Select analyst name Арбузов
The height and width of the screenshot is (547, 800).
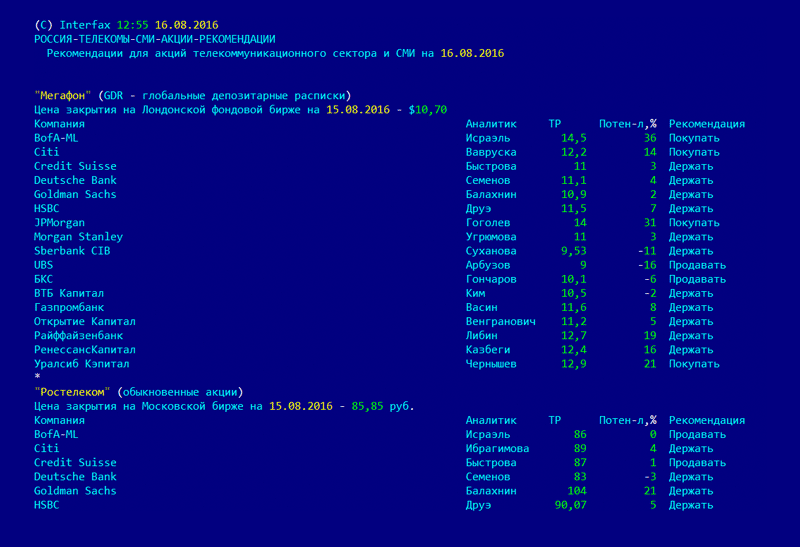click(488, 265)
